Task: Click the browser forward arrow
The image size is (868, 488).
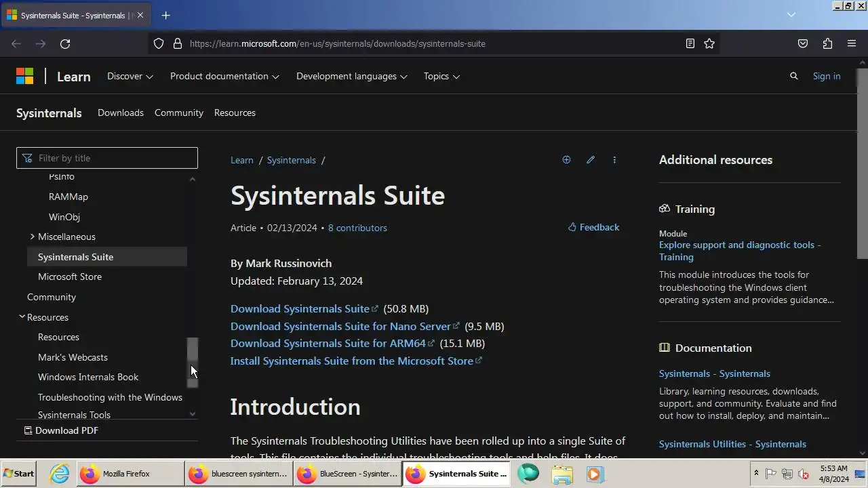Action: click(41, 43)
